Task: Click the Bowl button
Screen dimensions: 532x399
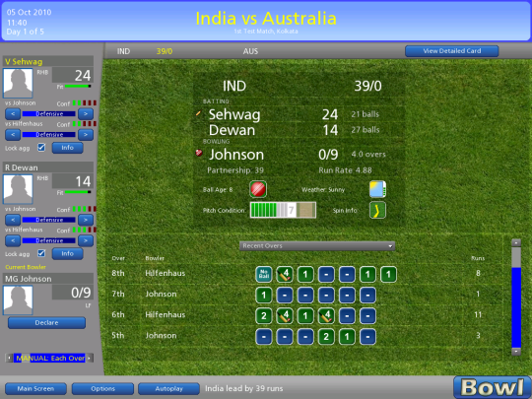Action: (x=493, y=387)
